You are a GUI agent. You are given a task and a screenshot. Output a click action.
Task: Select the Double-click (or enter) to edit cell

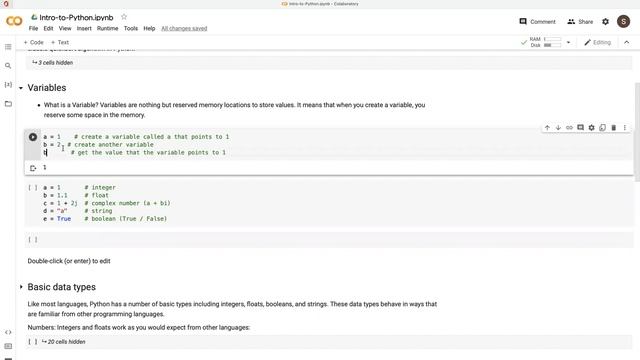[69, 261]
